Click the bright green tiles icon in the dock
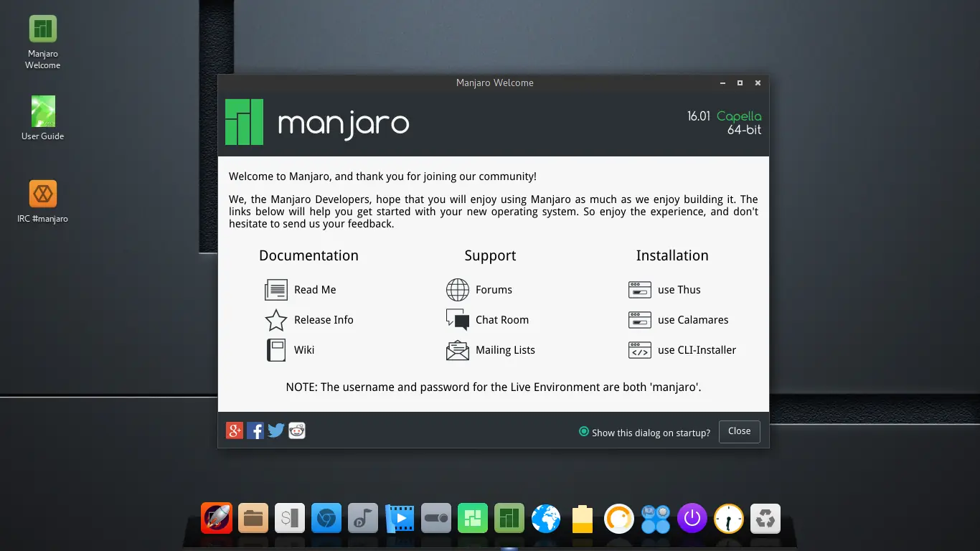 [473, 518]
